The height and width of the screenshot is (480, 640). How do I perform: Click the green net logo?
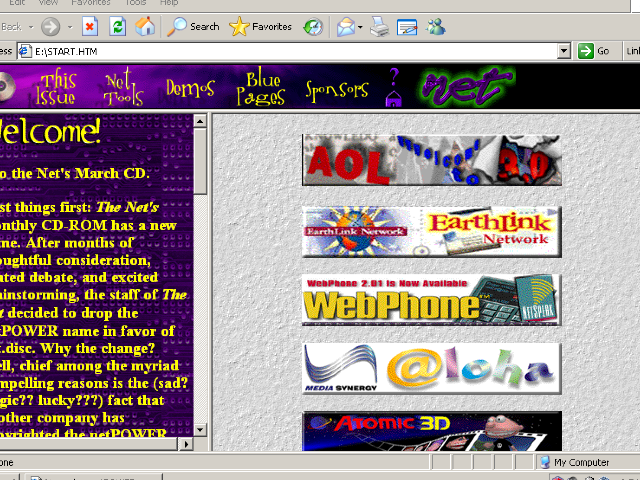[466, 87]
